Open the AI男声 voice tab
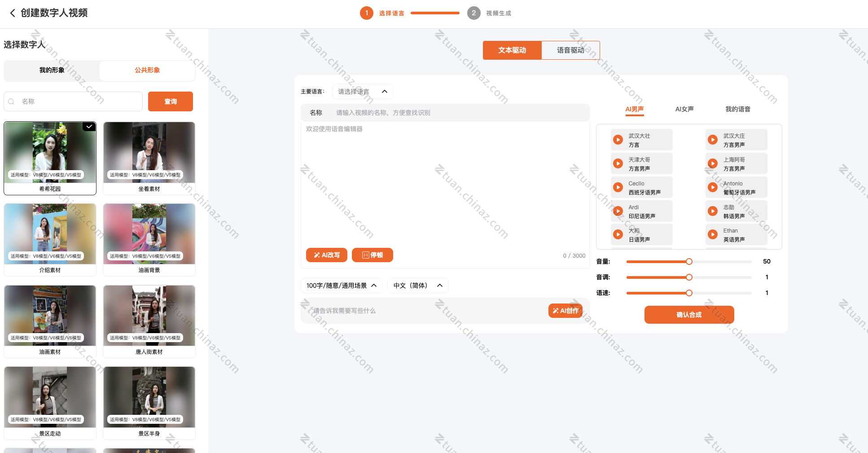This screenshot has height=453, width=868. point(635,109)
